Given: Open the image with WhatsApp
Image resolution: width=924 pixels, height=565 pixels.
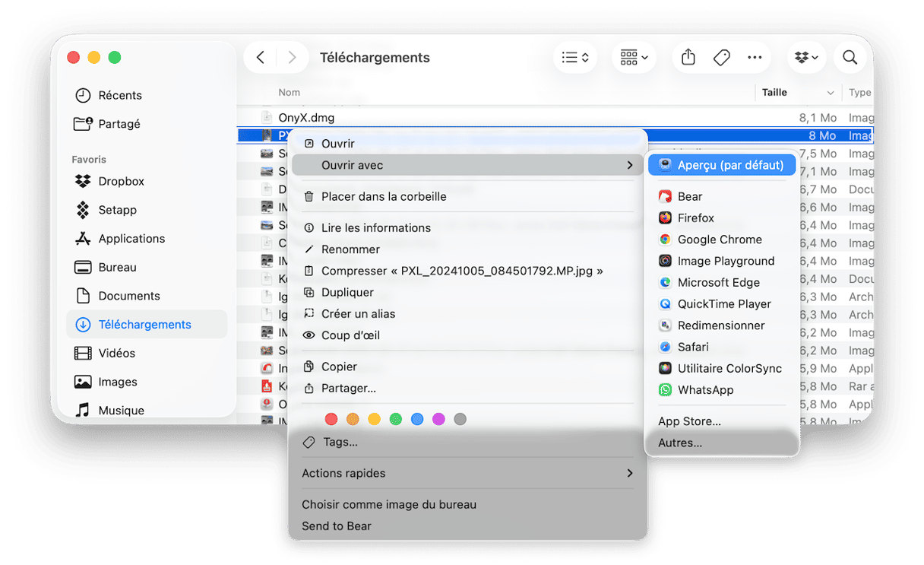Looking at the screenshot, I should 722,389.
